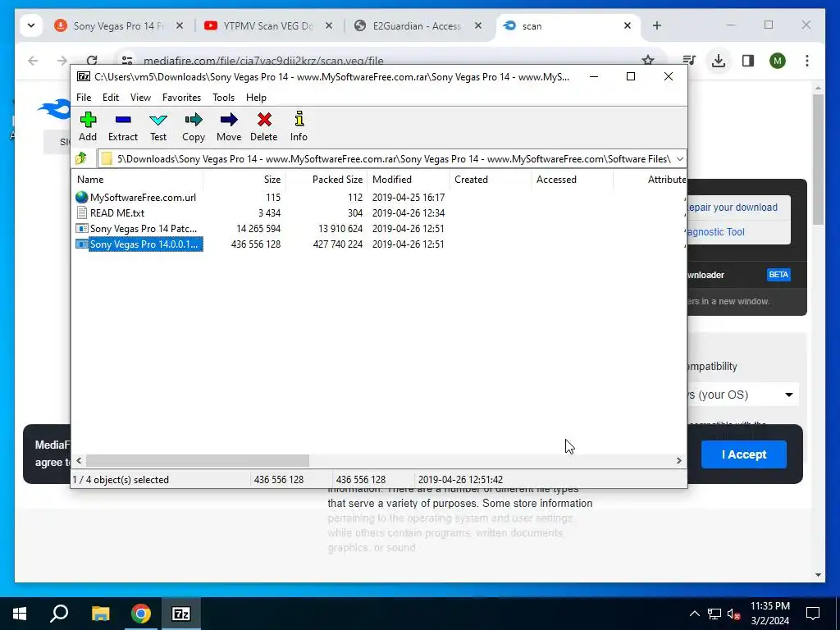Open Chrome profile avatar M
840x630 pixels.
[x=778, y=61]
